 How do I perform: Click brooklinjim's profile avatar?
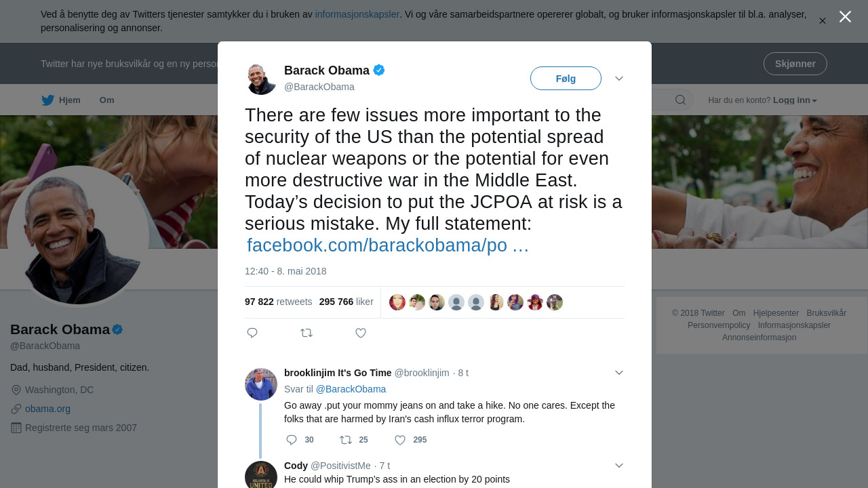261,384
